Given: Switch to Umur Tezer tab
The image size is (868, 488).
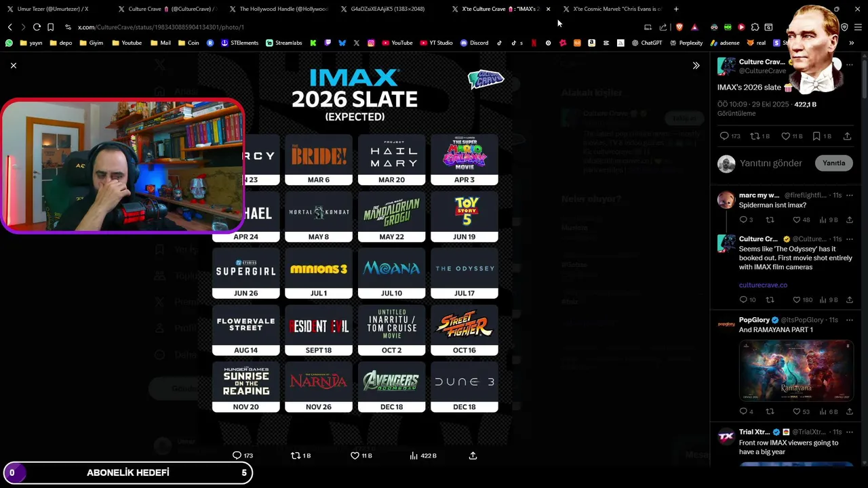Looking at the screenshot, I should click(53, 9).
